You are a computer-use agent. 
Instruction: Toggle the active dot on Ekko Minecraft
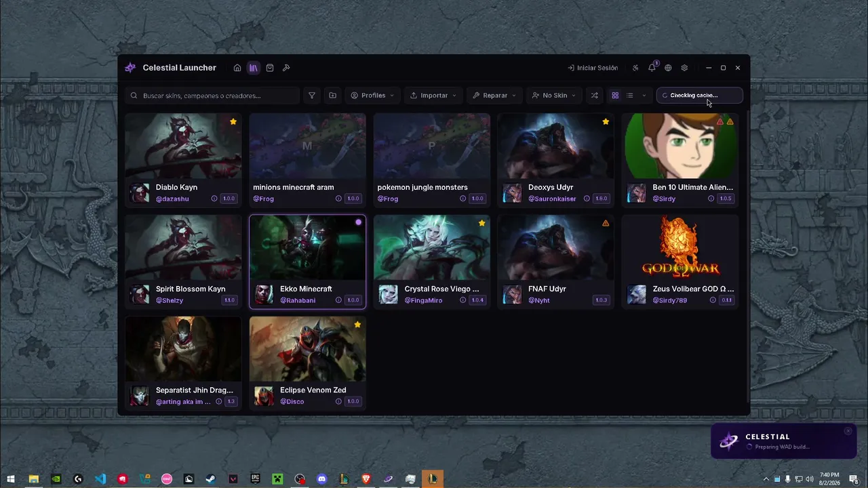pos(359,222)
